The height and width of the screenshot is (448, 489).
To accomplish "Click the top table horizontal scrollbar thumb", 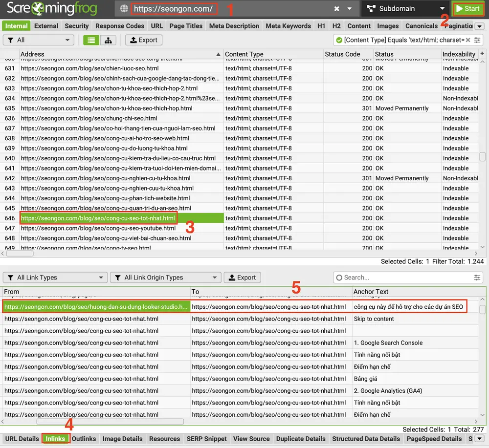I will (x=20, y=253).
